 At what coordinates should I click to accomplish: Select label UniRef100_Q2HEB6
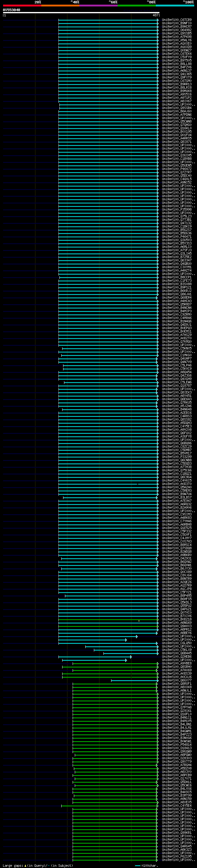(177, 657)
